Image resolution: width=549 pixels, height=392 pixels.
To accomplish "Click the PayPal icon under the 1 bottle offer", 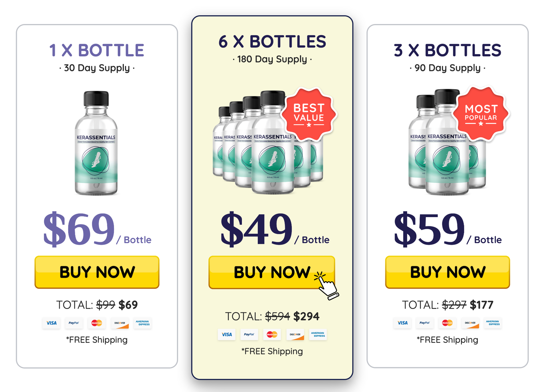I will pos(74,323).
